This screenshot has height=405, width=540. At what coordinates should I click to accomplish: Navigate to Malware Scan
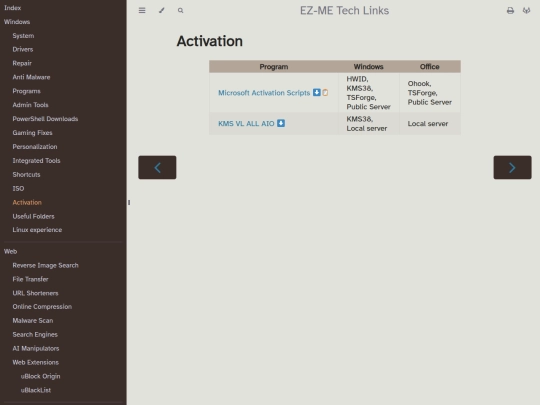pyautogui.click(x=33, y=321)
